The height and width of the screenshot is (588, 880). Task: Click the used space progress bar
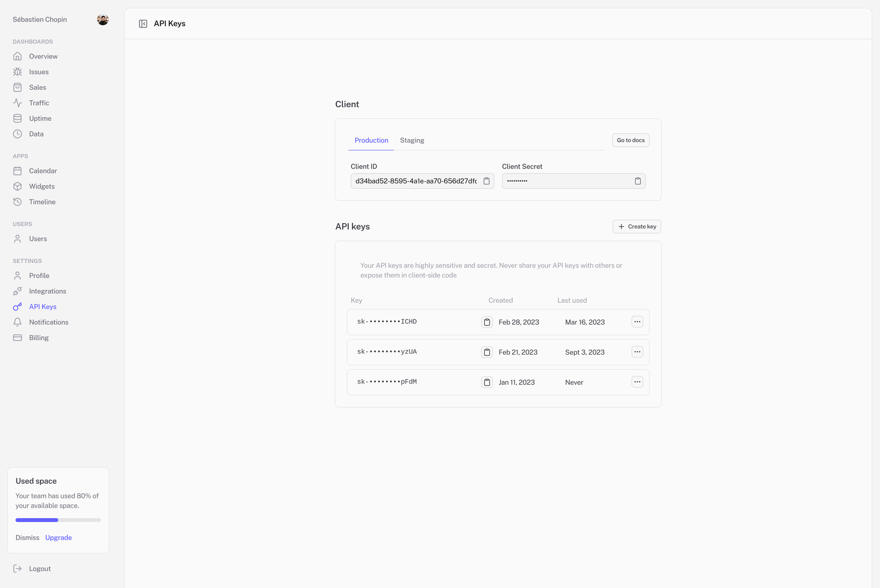pos(58,520)
